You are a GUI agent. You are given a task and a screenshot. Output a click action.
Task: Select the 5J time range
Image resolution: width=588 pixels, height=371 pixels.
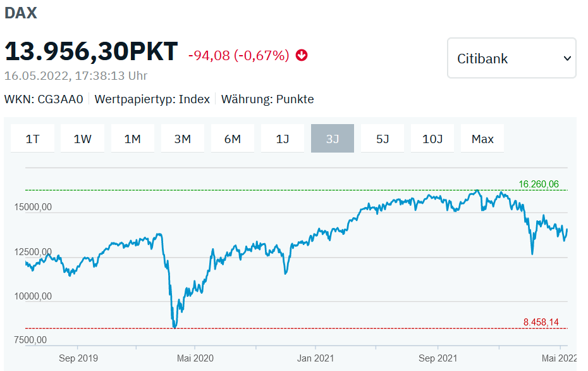(x=383, y=139)
